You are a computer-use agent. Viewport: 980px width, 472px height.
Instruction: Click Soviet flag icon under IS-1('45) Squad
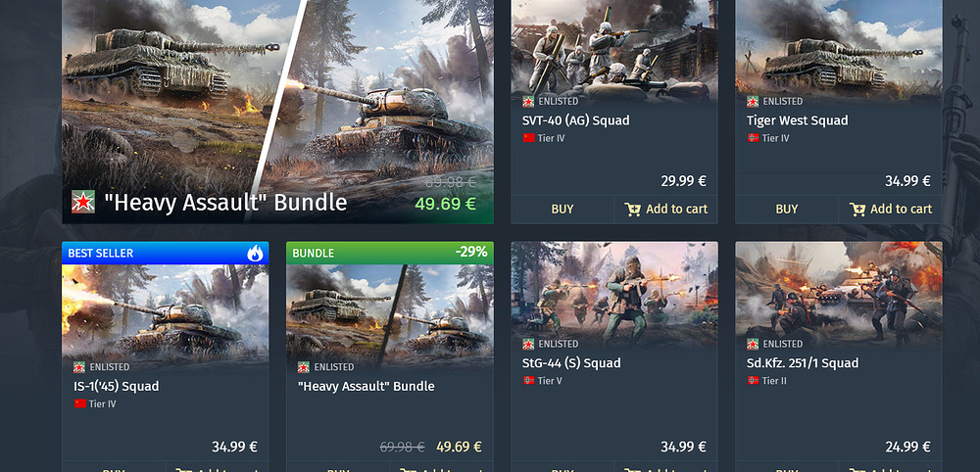click(x=79, y=404)
